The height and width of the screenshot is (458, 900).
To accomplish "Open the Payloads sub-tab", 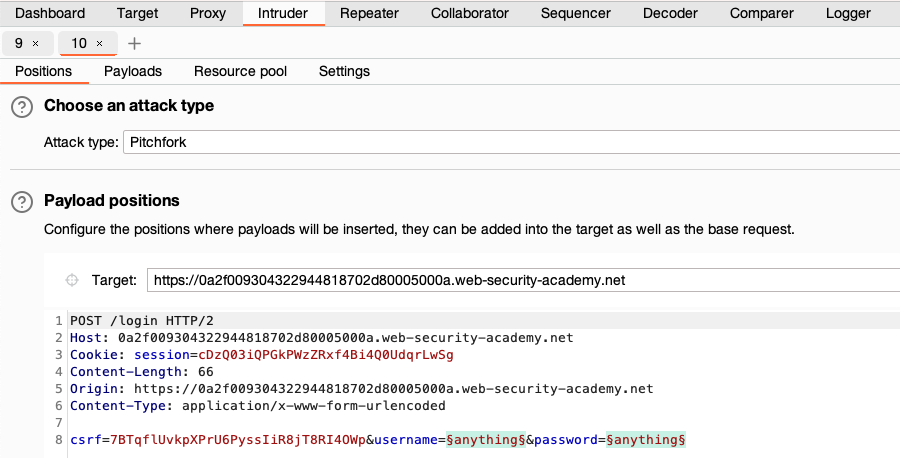I will pos(133,72).
